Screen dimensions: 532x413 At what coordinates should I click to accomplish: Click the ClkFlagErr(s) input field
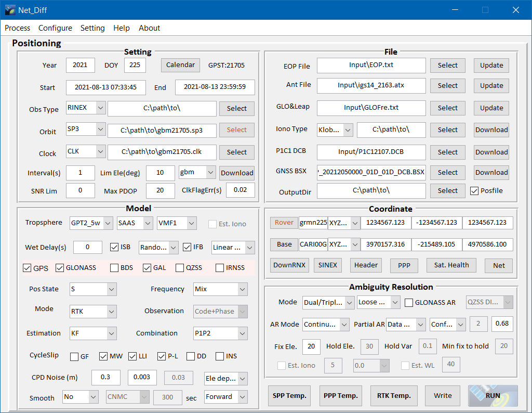[240, 190]
